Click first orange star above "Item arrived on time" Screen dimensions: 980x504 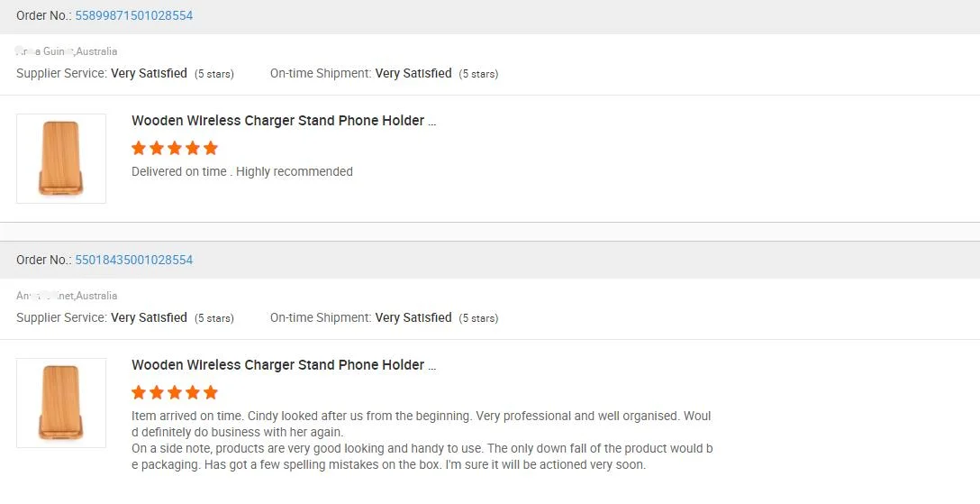click(x=139, y=392)
